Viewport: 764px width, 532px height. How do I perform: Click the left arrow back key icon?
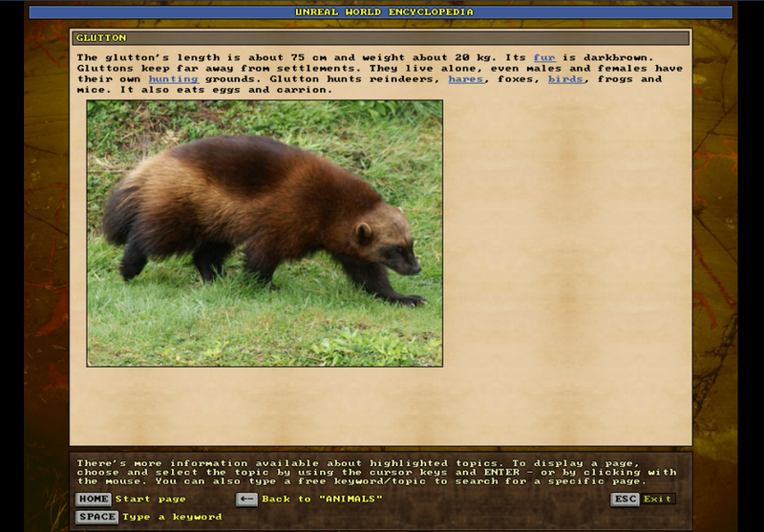click(246, 499)
